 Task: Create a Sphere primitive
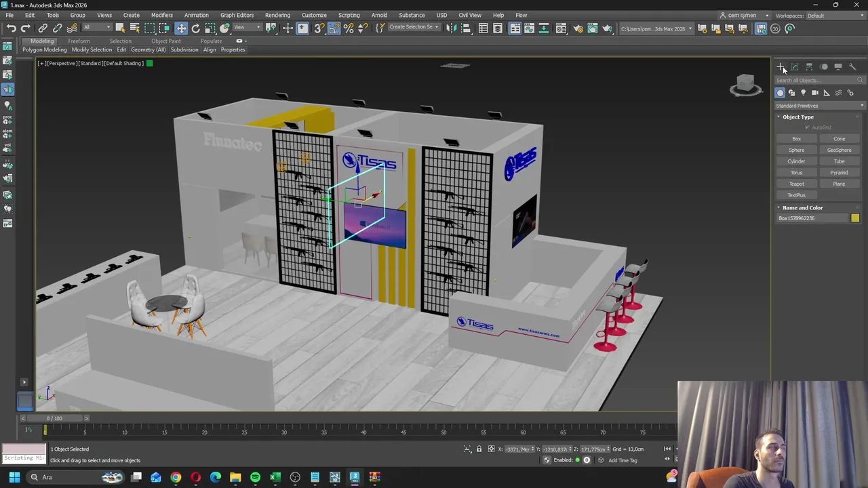[x=797, y=150]
